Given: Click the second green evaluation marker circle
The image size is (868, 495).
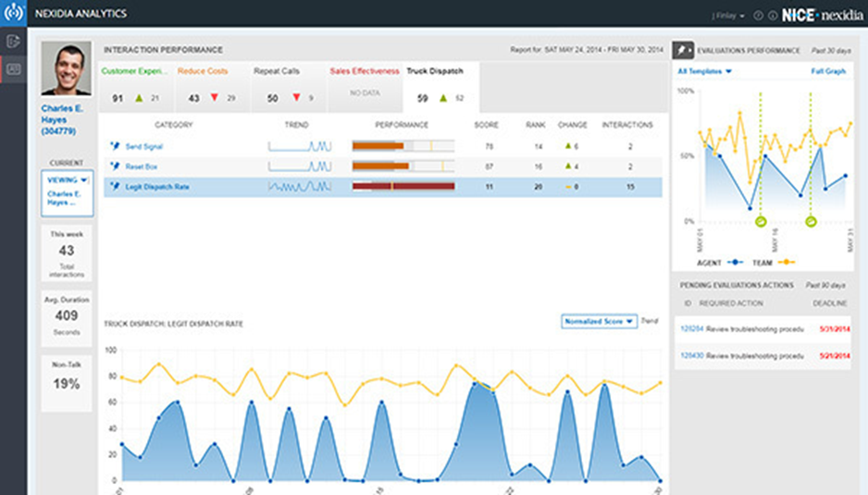Looking at the screenshot, I should (811, 221).
